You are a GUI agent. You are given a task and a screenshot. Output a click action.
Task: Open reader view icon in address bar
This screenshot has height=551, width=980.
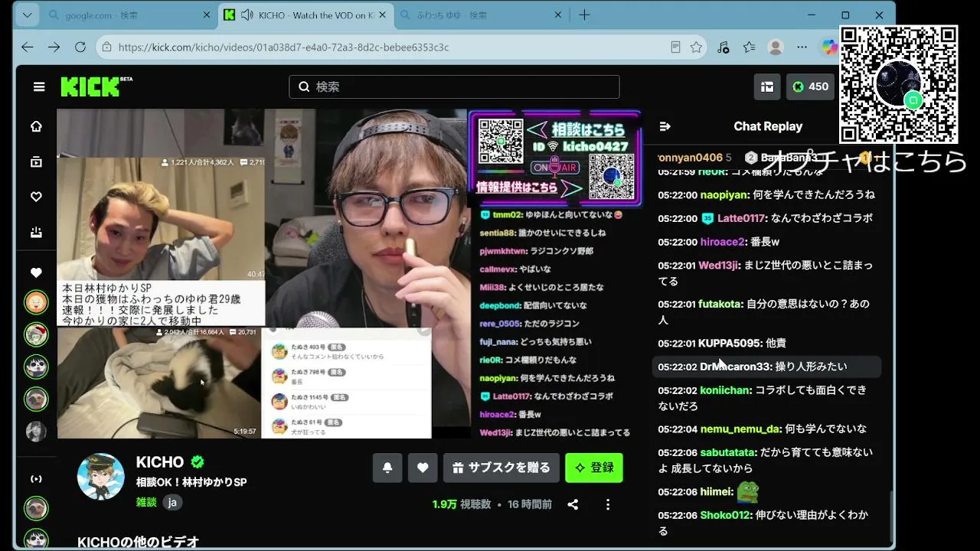(675, 47)
